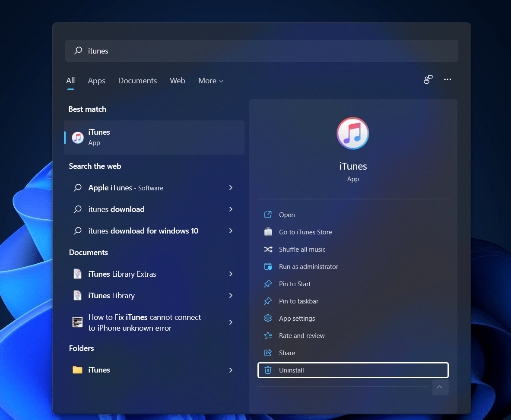
Task: Expand the Apple iTunes web result arrow
Action: coord(231,188)
